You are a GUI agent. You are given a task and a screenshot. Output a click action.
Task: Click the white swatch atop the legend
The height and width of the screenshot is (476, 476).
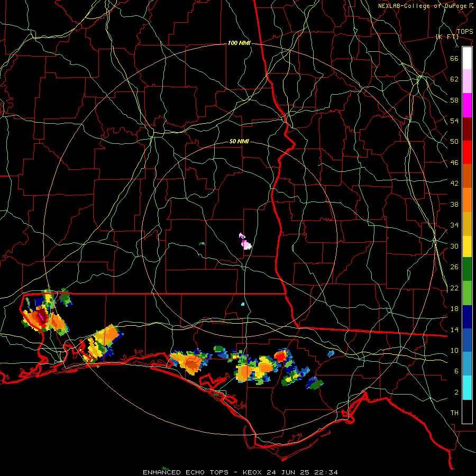(x=467, y=58)
